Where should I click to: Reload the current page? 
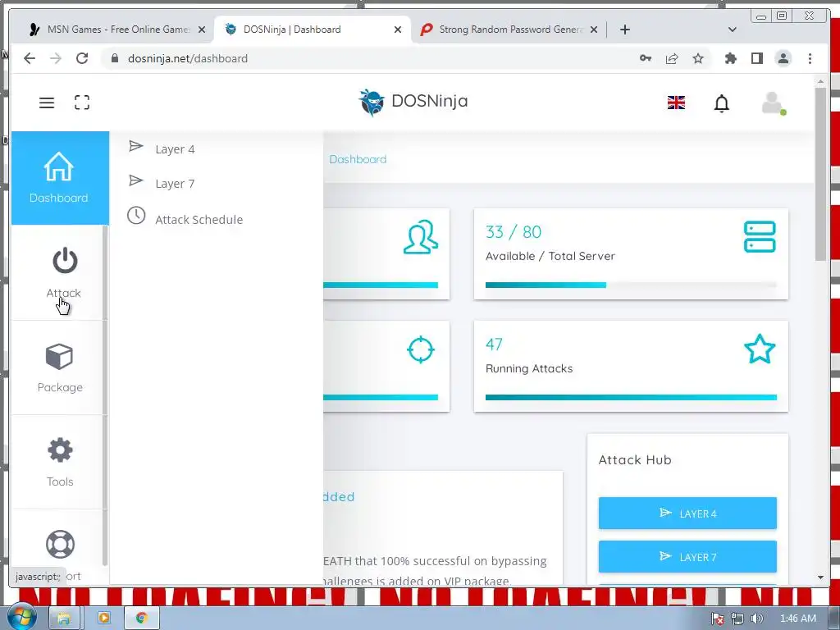[x=82, y=58]
